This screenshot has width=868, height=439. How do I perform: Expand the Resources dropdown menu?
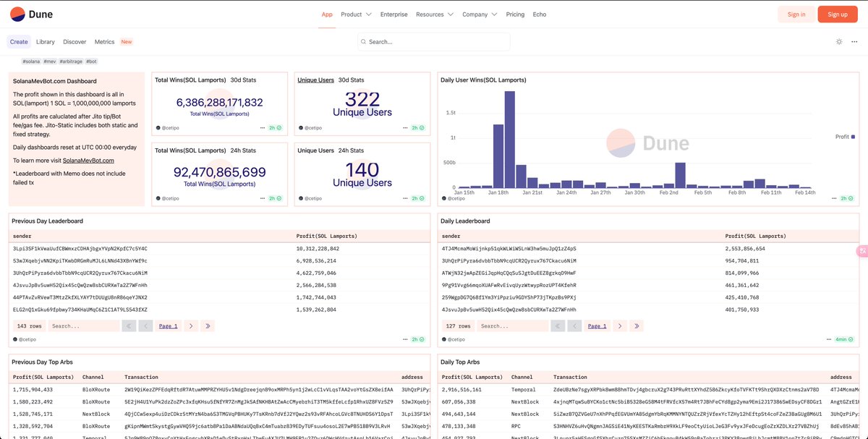[x=435, y=14]
